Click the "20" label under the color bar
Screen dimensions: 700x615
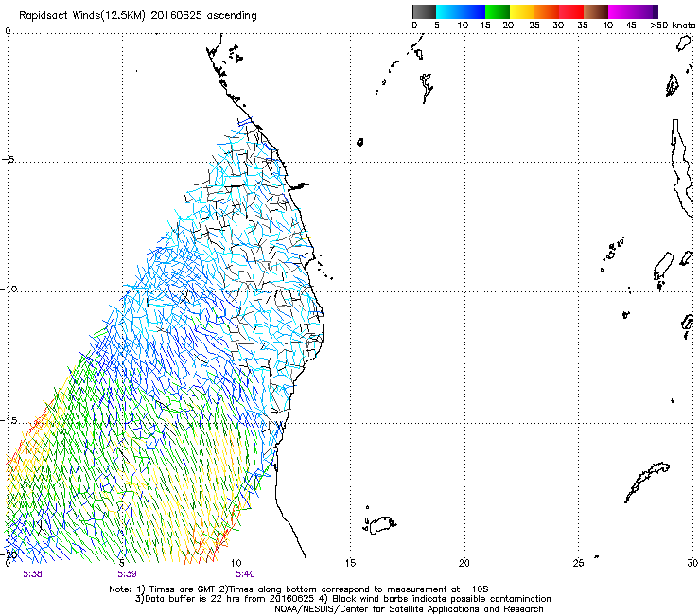508,26
